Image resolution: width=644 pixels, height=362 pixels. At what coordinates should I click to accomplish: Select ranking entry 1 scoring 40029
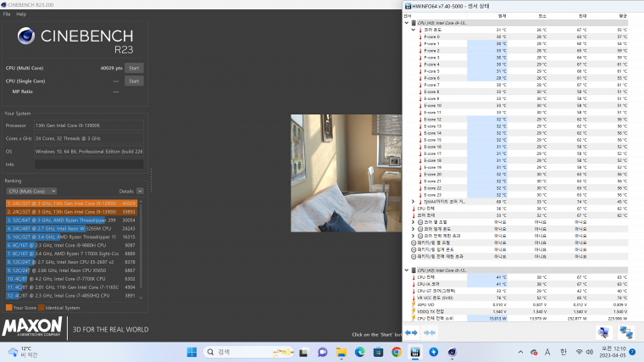(71, 203)
